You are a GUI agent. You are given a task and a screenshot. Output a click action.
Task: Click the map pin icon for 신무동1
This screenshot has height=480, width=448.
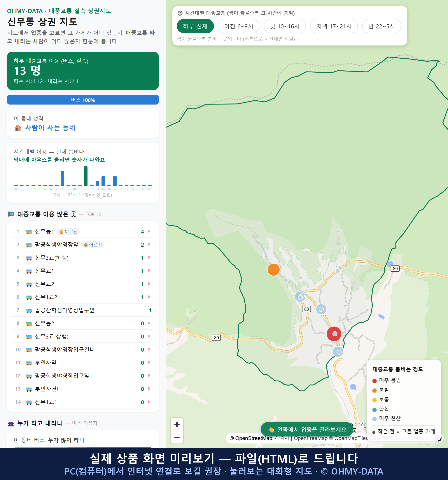pyautogui.click(x=149, y=232)
